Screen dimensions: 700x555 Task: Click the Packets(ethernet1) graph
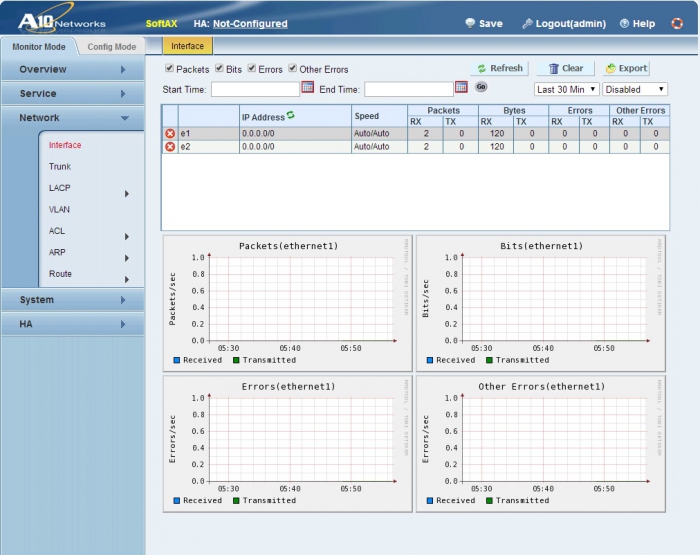[x=288, y=303]
